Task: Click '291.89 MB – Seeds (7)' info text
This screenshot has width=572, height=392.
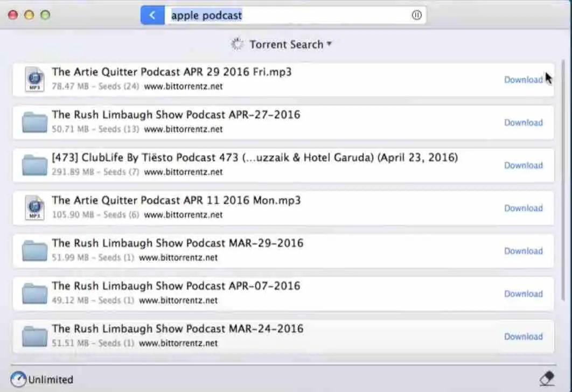Action: coord(95,172)
